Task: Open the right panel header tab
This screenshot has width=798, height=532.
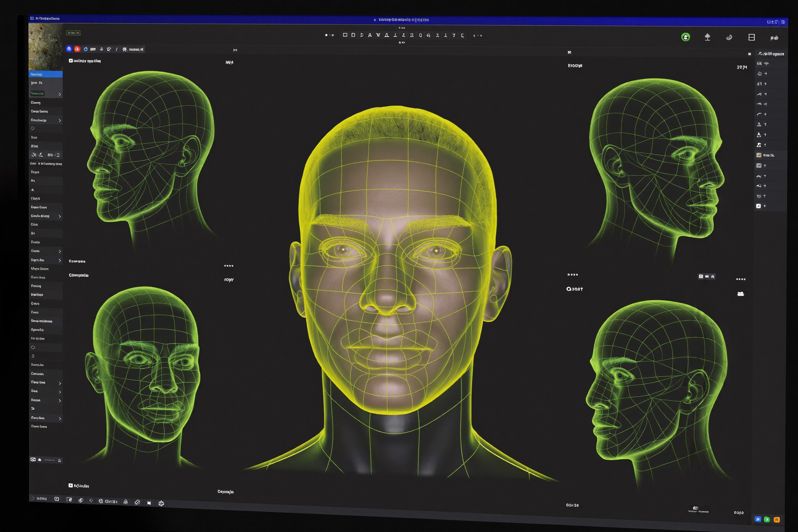Action: (771, 54)
